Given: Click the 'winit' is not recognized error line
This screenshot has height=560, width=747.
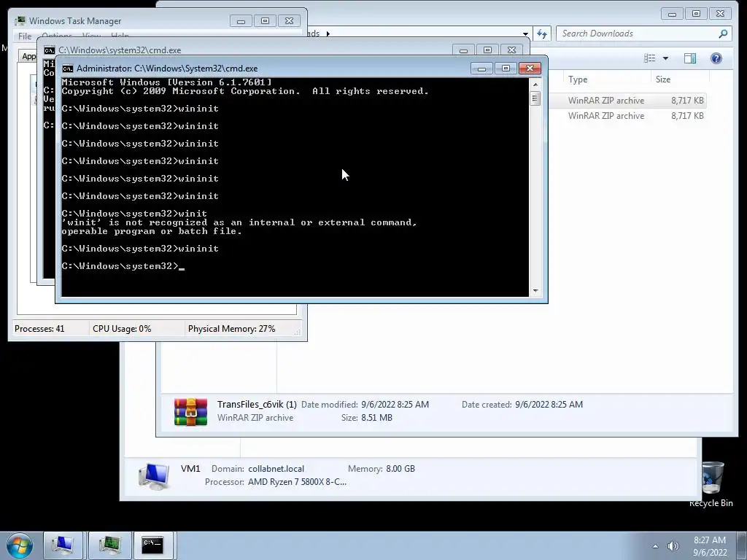Looking at the screenshot, I should click(x=239, y=222).
